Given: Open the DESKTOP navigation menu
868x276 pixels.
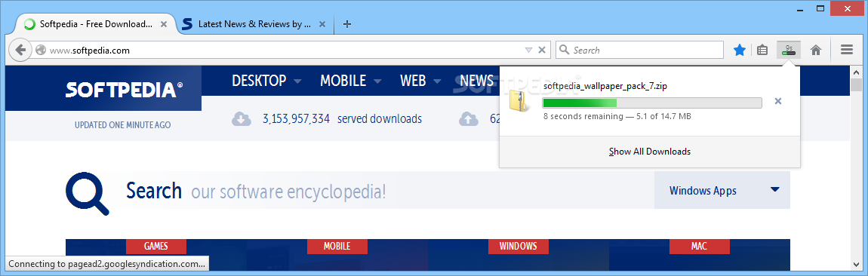Looking at the screenshot, I should click(259, 81).
